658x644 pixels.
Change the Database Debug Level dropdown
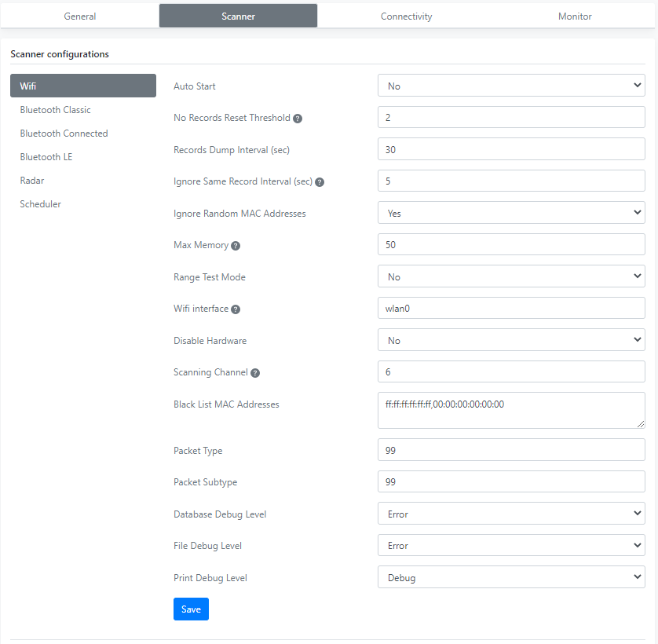pyautogui.click(x=511, y=514)
